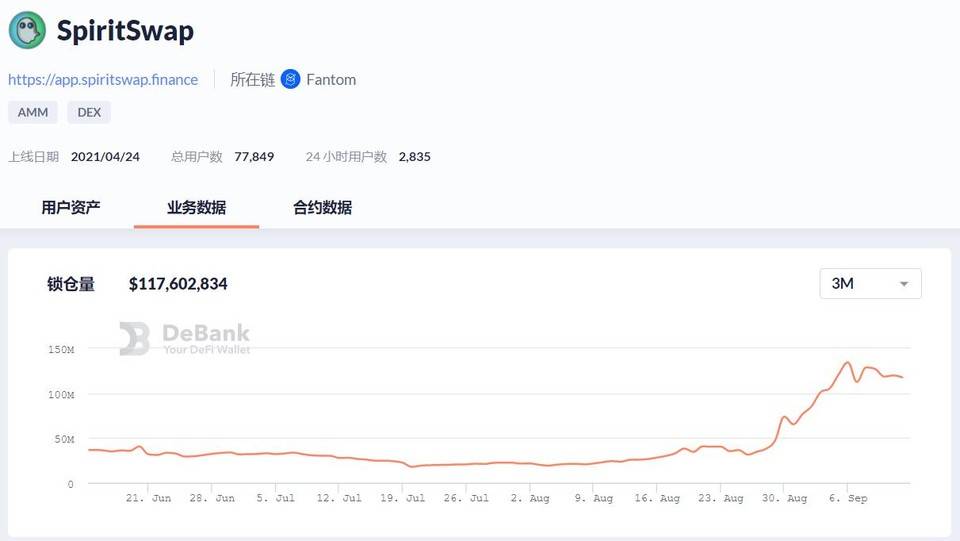
Task: Click the 30. Aug x-axis label
Action: [784, 498]
